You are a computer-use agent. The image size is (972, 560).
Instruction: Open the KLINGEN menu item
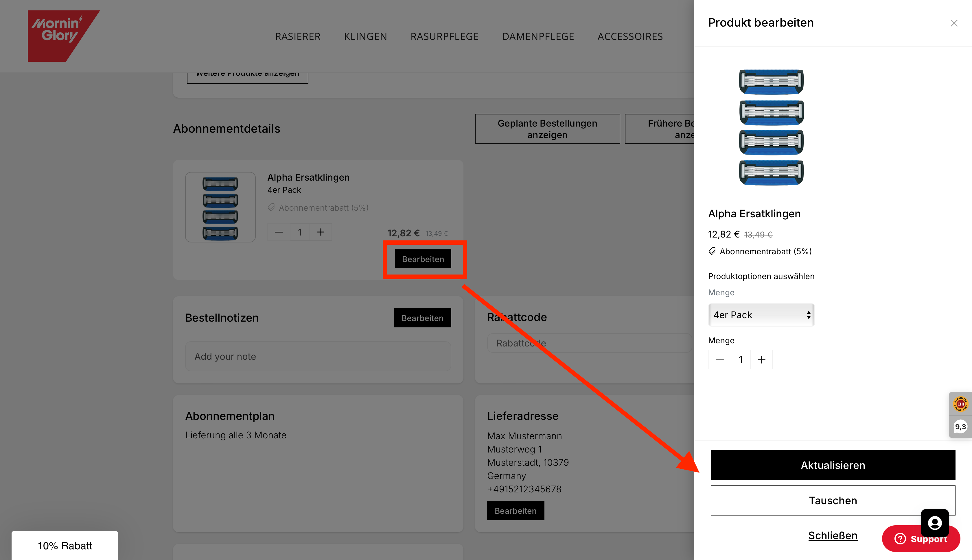tap(365, 36)
